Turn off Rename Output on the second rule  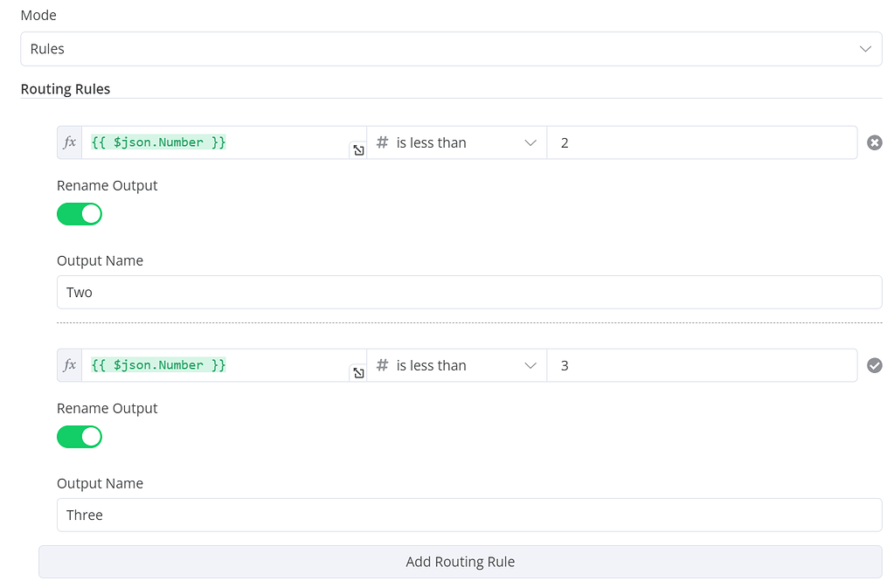point(80,436)
